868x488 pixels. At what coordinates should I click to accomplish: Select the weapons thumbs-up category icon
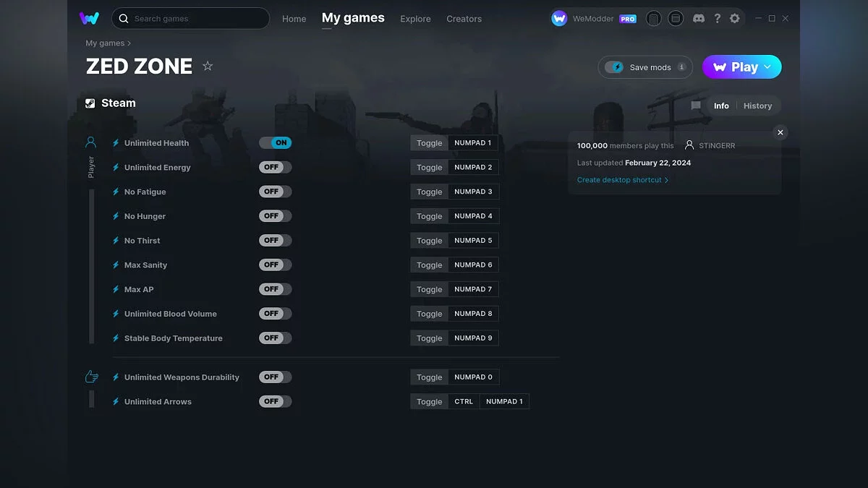coord(91,377)
